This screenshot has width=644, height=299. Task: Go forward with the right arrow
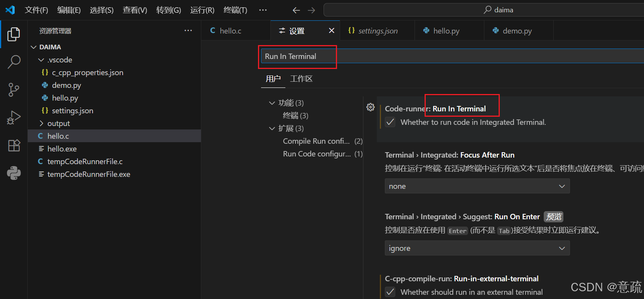(x=312, y=10)
